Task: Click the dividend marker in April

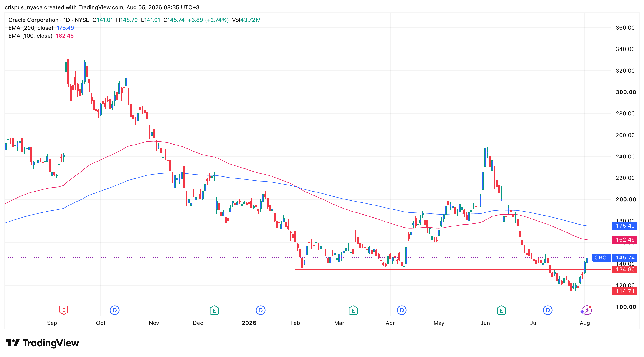Action: [402, 310]
